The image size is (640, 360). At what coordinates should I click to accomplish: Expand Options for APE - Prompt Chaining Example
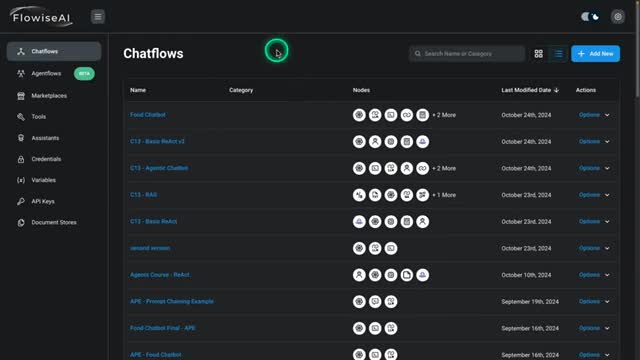point(594,301)
